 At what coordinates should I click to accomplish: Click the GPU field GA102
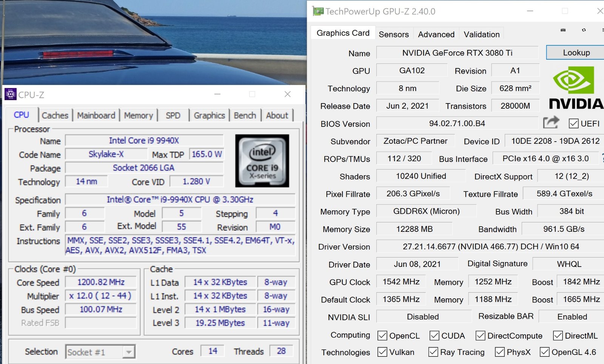[x=412, y=71]
